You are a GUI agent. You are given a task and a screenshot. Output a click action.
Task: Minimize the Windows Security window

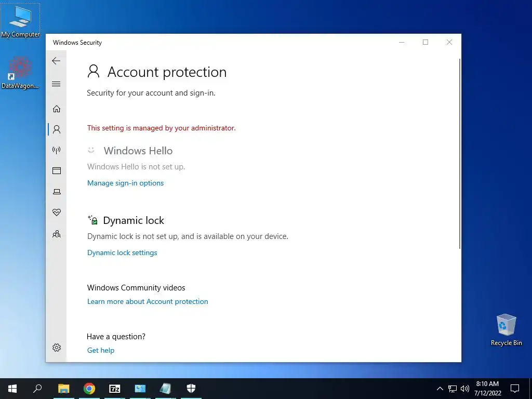(402, 42)
